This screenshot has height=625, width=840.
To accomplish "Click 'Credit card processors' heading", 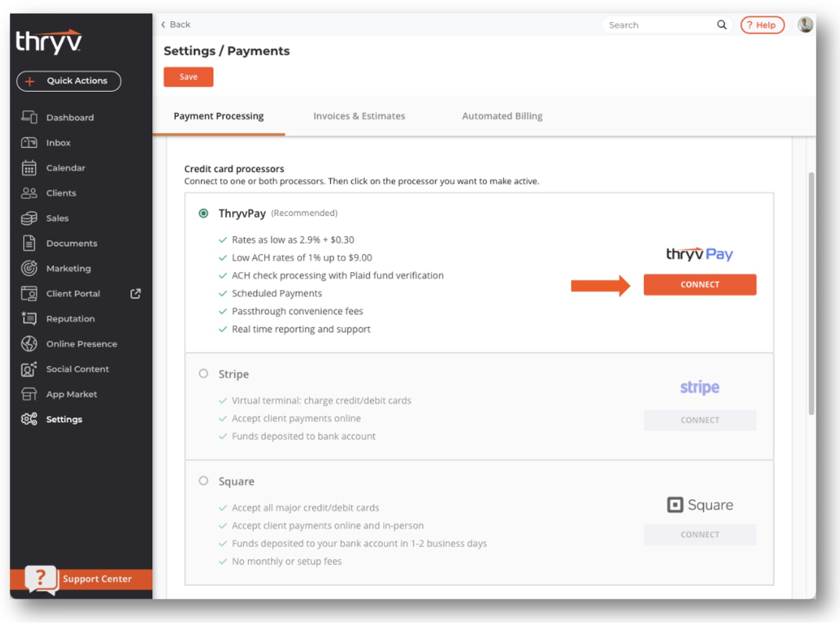I will tap(234, 169).
